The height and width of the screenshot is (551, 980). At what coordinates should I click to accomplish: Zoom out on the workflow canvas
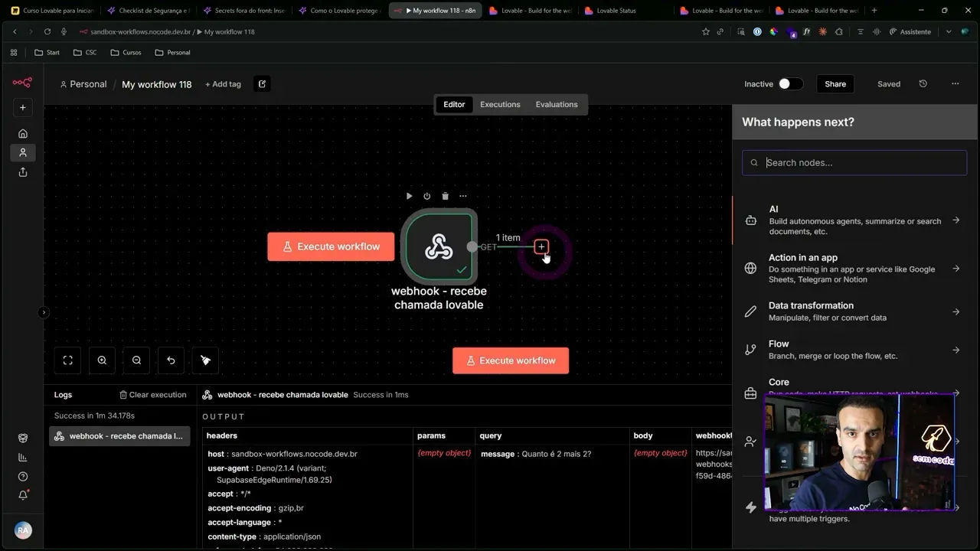(136, 360)
